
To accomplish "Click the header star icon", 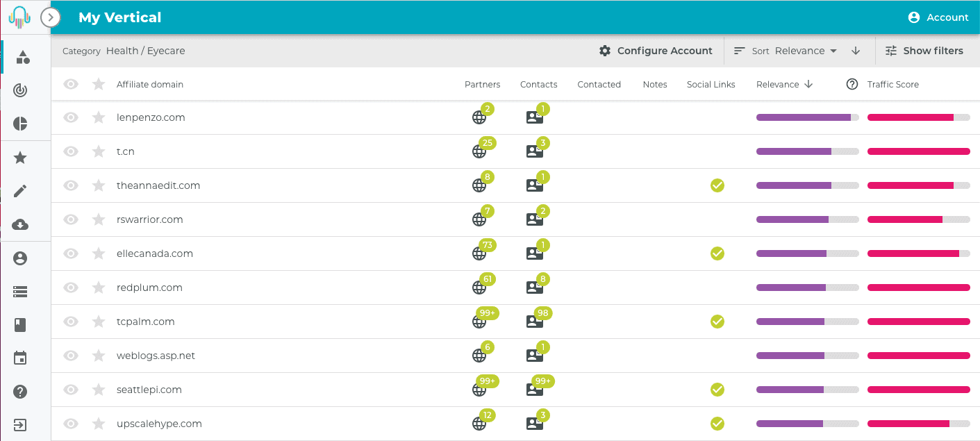I will (x=99, y=84).
